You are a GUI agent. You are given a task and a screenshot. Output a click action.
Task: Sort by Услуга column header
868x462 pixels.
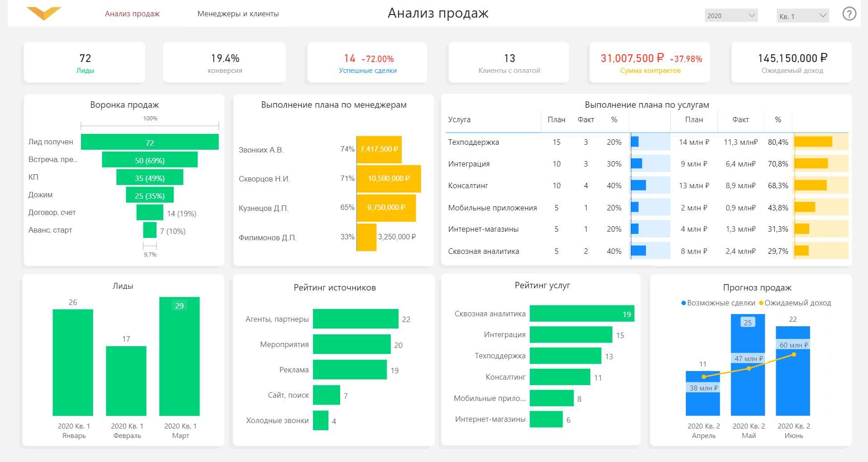(x=459, y=120)
